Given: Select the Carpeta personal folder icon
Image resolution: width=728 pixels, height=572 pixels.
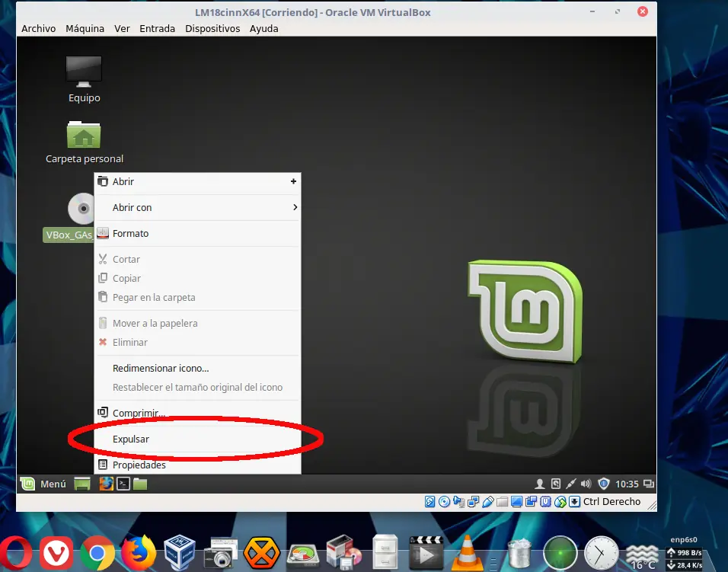Looking at the screenshot, I should tap(84, 142).
